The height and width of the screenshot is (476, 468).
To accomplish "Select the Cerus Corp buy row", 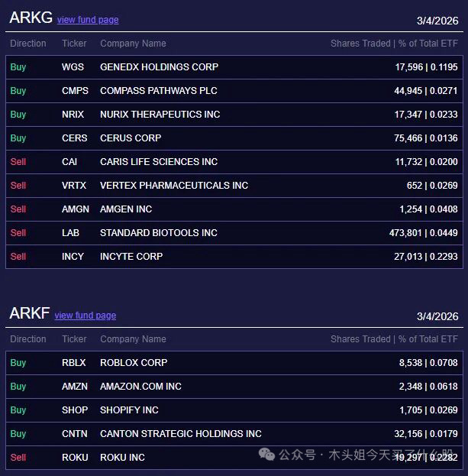I will pyautogui.click(x=234, y=138).
